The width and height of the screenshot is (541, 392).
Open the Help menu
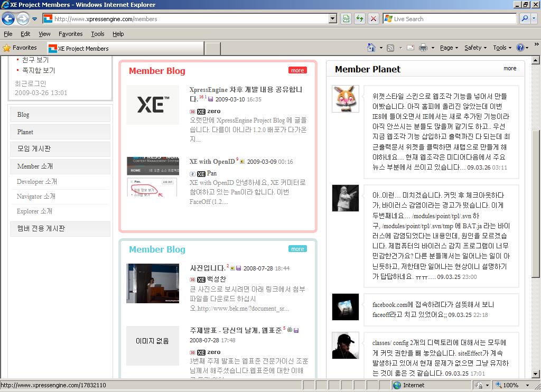pos(118,34)
